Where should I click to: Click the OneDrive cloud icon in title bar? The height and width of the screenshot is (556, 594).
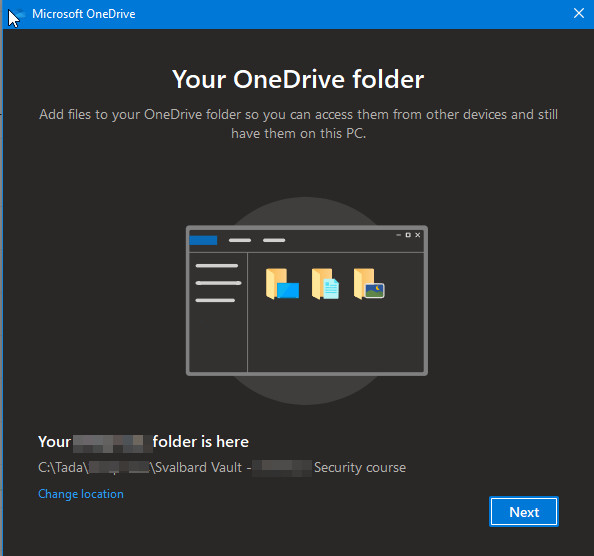point(16,14)
